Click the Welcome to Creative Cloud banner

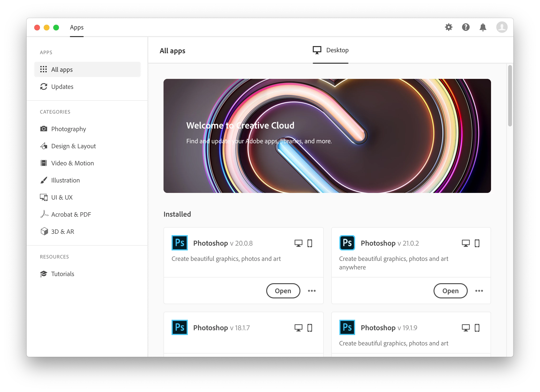(x=327, y=136)
